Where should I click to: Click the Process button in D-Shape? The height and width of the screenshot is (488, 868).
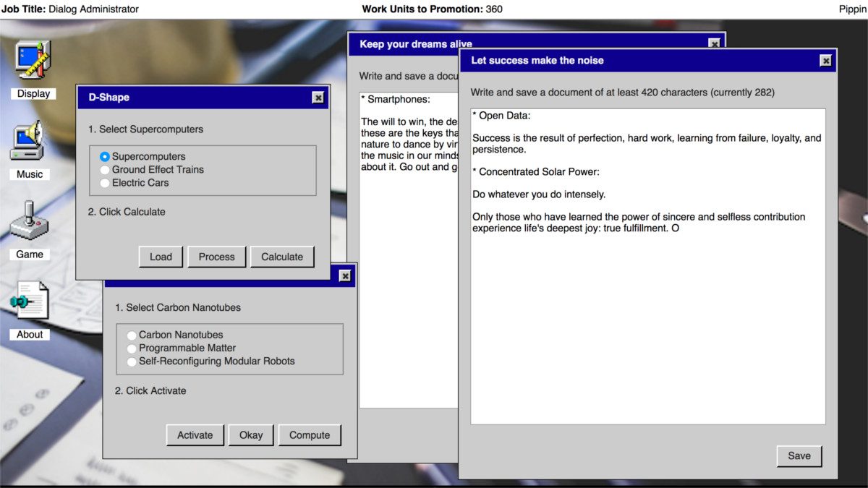[216, 257]
